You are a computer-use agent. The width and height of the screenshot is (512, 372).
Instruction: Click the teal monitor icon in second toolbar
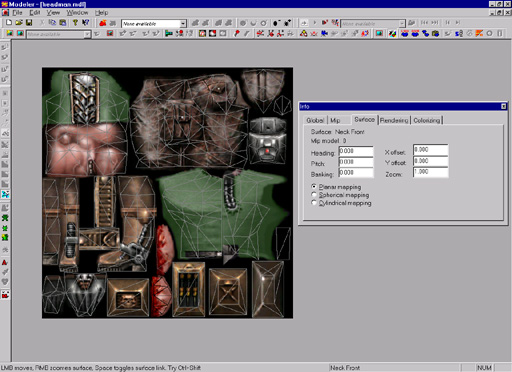click(379, 33)
